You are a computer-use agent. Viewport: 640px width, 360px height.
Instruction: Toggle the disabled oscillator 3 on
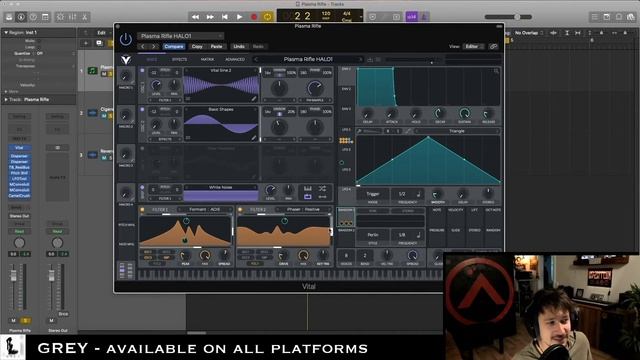click(142, 149)
